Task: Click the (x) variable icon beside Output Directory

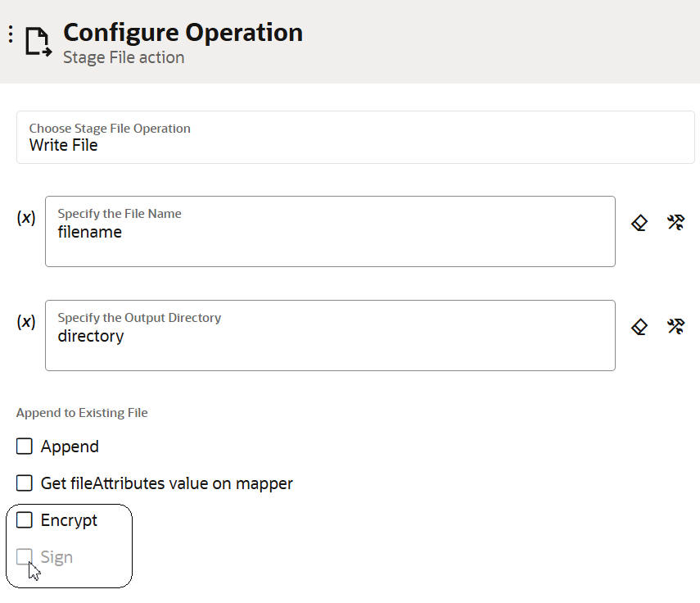Action: [x=26, y=322]
